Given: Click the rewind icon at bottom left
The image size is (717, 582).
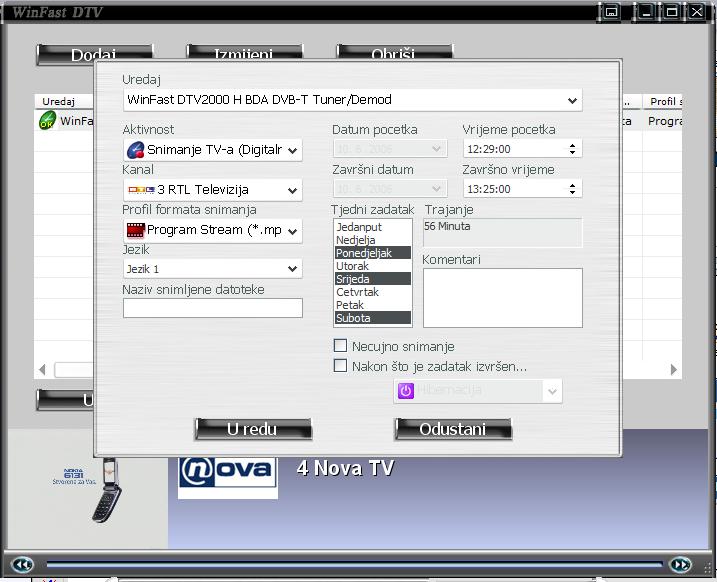Looking at the screenshot, I should (x=22, y=565).
